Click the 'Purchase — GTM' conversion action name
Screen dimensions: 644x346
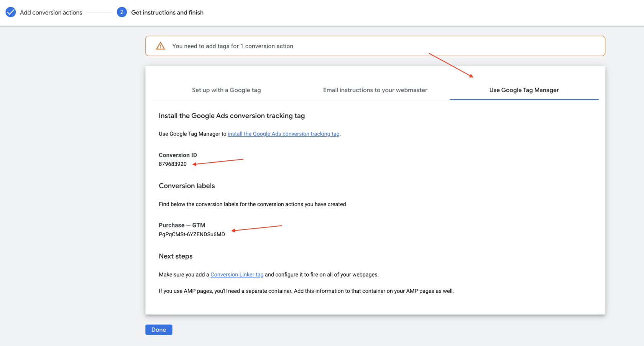point(182,225)
